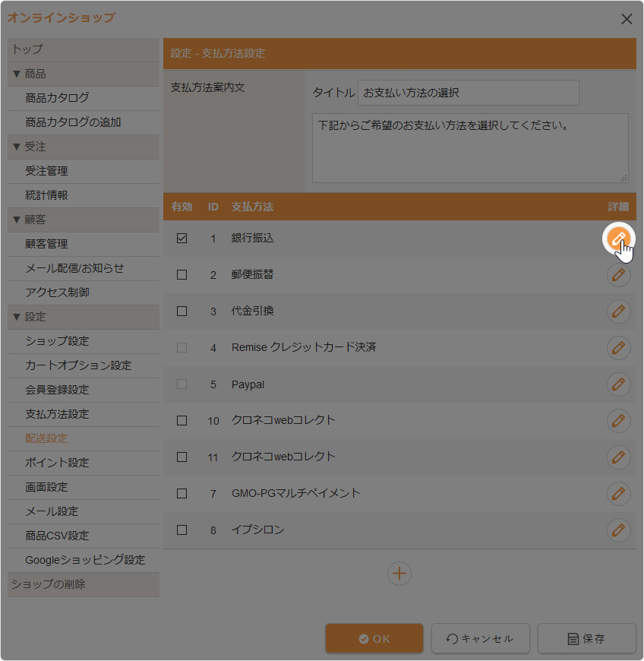Add new payment method with plus icon
Viewport: 644px width, 661px height.
(x=399, y=574)
